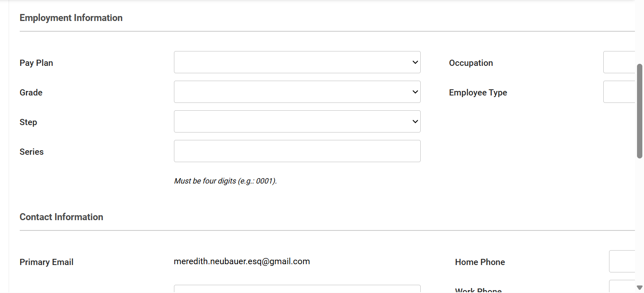Image resolution: width=644 pixels, height=293 pixels.
Task: Click the Employee Type label
Action: click(x=478, y=93)
